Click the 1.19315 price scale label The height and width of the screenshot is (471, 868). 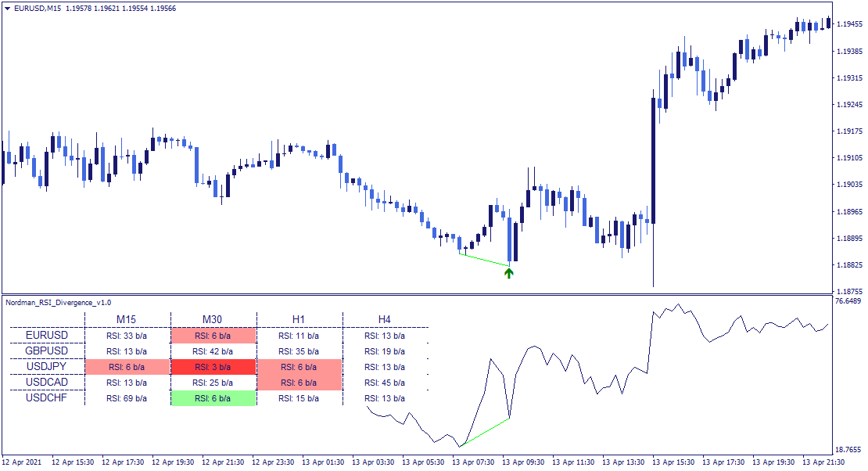850,77
